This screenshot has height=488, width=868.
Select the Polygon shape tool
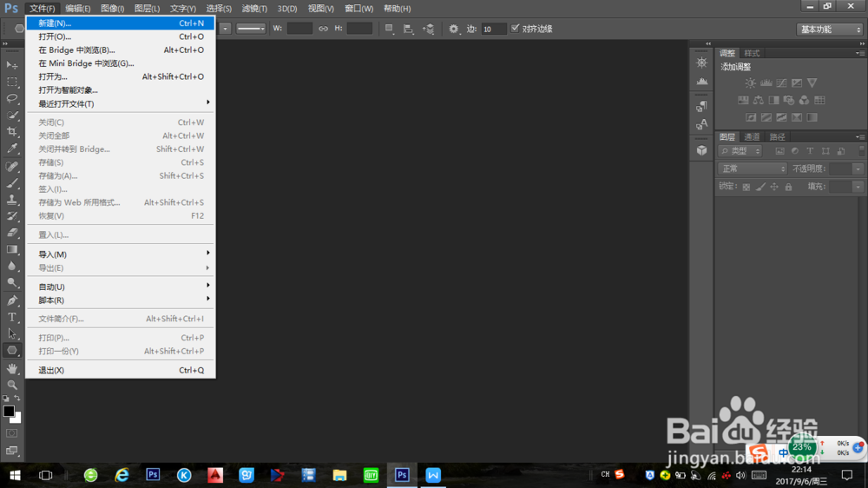11,351
